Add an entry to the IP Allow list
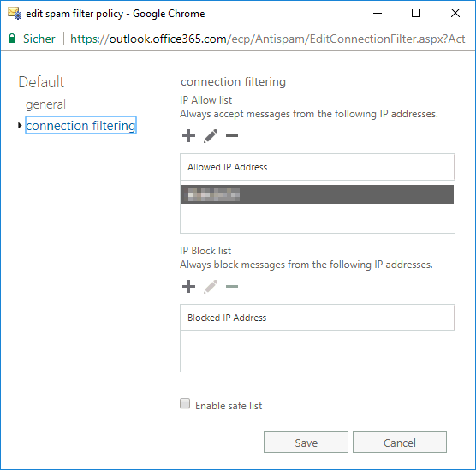Image resolution: width=476 pixels, height=470 pixels. coord(188,136)
